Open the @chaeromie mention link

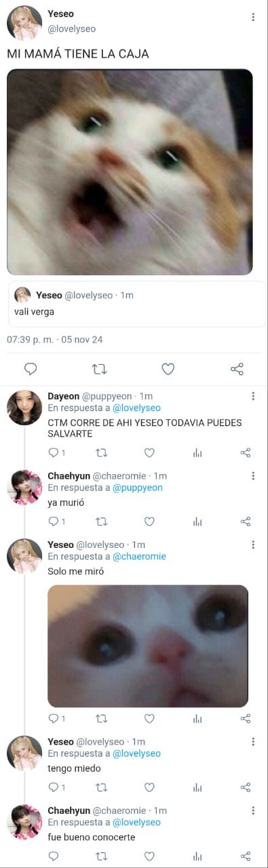point(139,557)
